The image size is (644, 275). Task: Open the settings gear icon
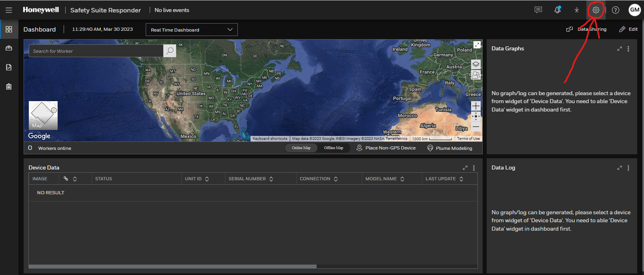[x=596, y=10]
